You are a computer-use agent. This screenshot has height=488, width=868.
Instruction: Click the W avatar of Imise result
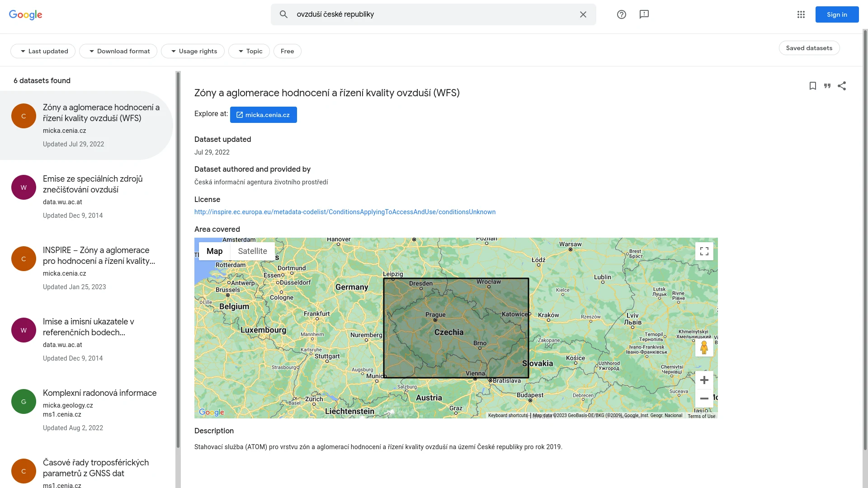click(x=24, y=330)
